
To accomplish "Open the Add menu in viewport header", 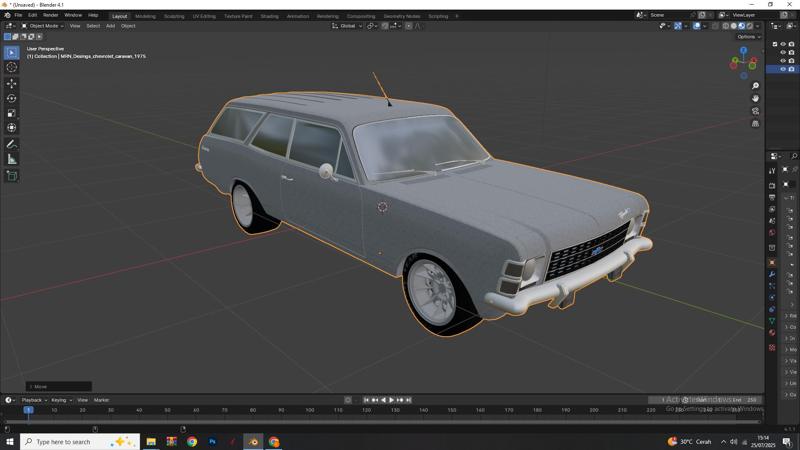I will (110, 26).
